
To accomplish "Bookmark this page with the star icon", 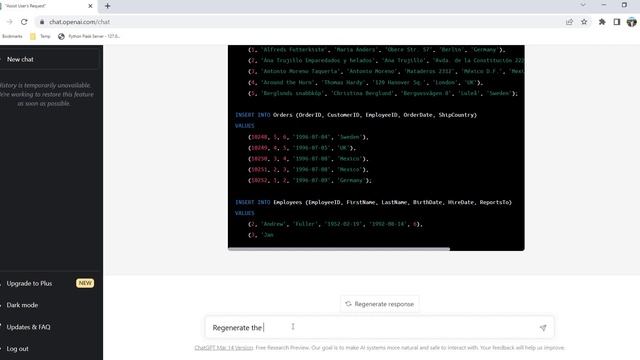I will tap(584, 22).
